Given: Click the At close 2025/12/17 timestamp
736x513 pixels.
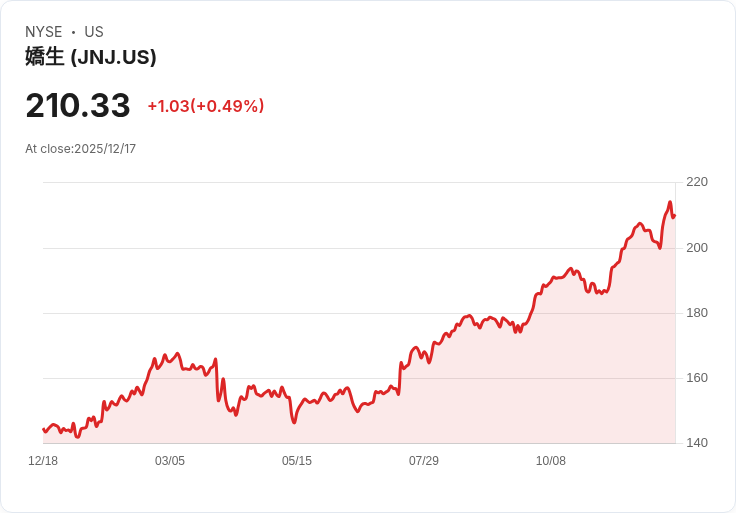Looking at the screenshot, I should pos(81,149).
